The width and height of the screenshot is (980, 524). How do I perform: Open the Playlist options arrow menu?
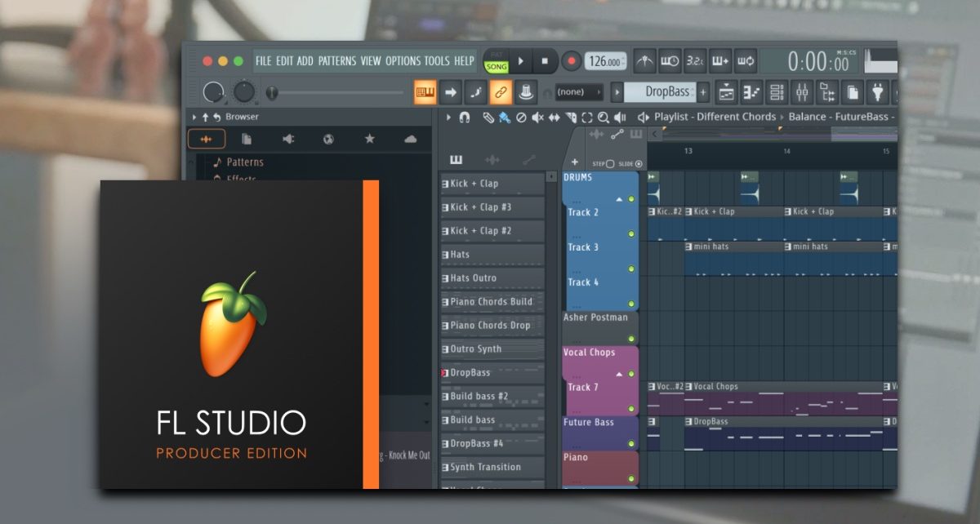click(448, 118)
